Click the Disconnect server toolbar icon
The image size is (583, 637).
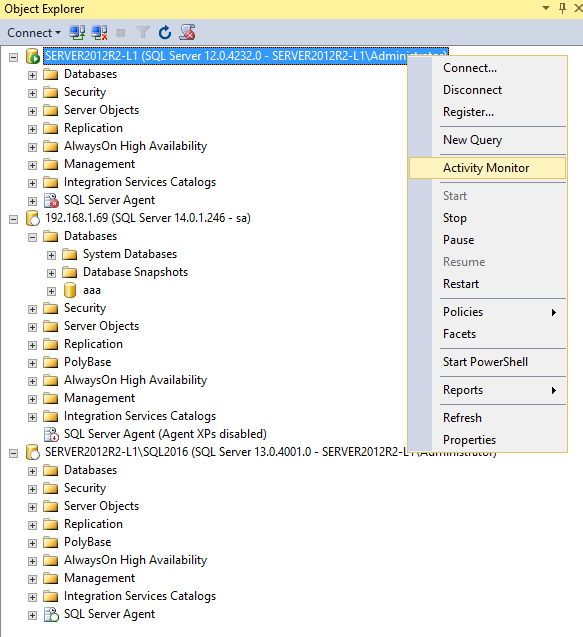point(100,32)
